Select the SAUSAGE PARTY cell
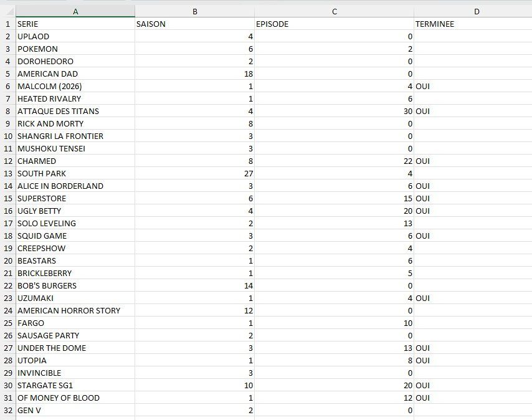This screenshot has width=532, height=420. (x=75, y=335)
